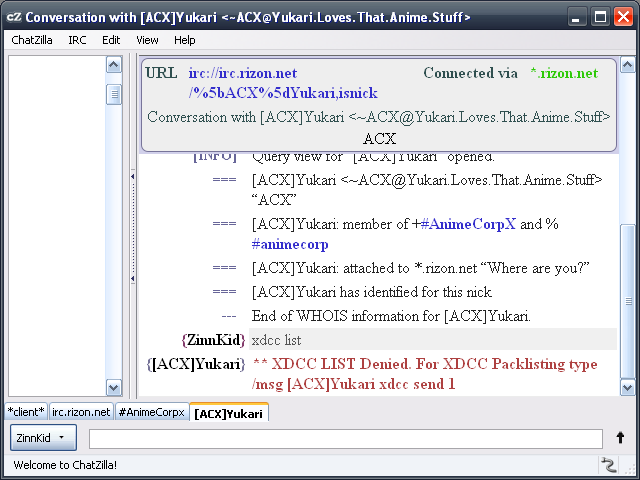Open the ChatZilla menu
The height and width of the screenshot is (480, 640).
32,40
